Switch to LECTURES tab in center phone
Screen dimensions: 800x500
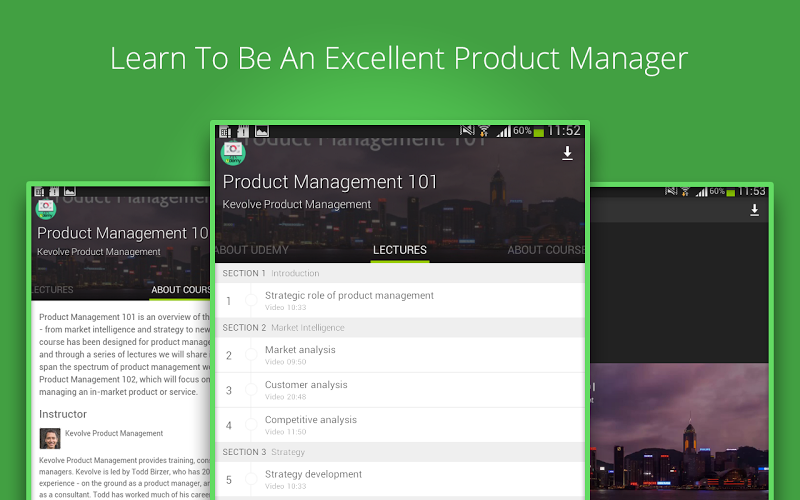(x=399, y=250)
